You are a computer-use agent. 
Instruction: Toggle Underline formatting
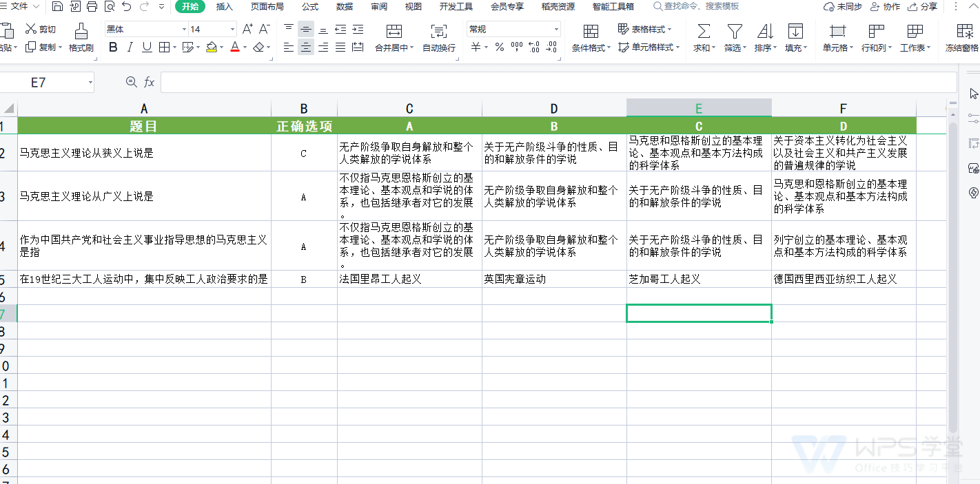click(147, 47)
